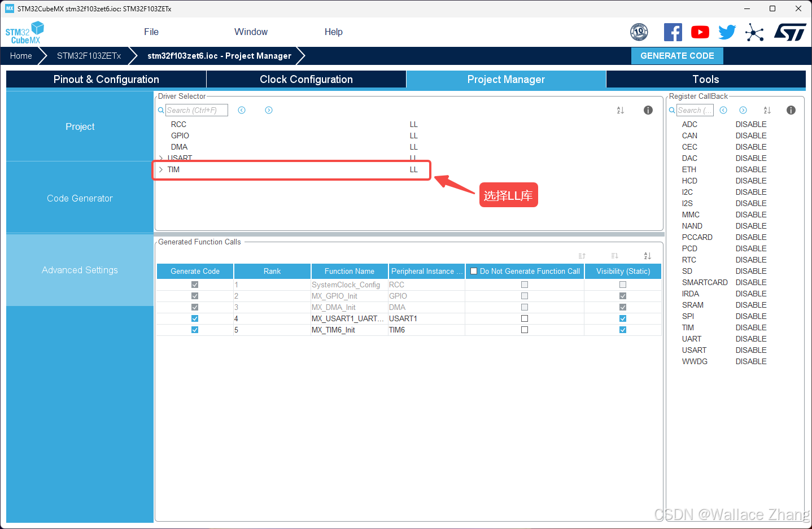Screen dimensions: 812x529
Task: Click the move-rank-down icon above the function table
Action: pos(615,256)
